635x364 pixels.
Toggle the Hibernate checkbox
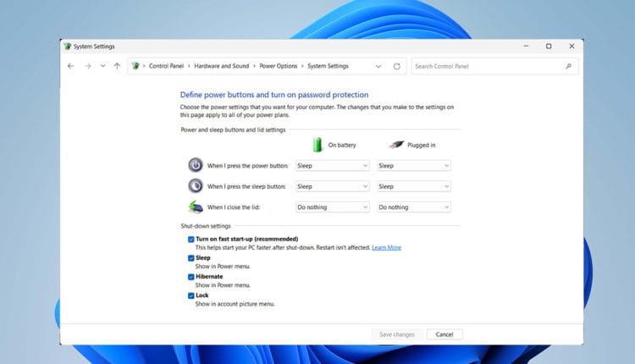191,277
